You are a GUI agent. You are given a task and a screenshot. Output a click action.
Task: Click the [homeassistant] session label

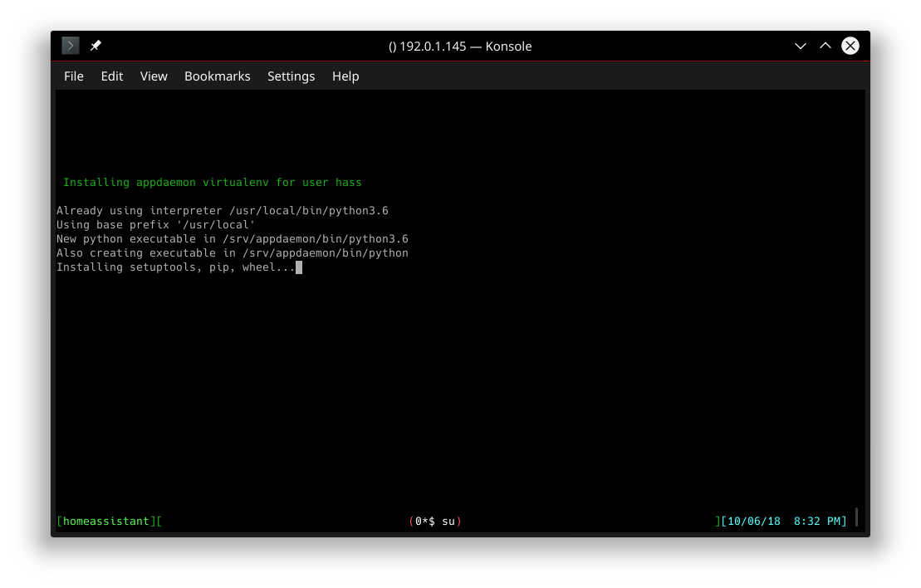pyautogui.click(x=106, y=521)
